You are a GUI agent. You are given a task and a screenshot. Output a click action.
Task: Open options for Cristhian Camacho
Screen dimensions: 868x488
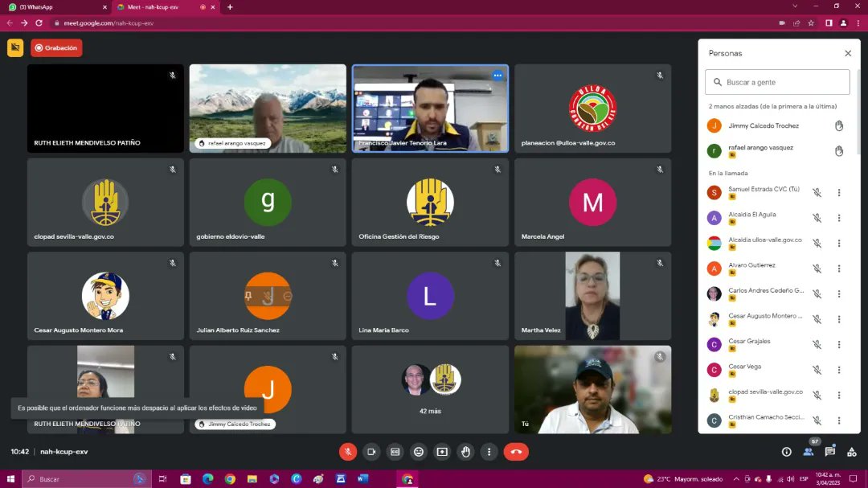coord(838,420)
